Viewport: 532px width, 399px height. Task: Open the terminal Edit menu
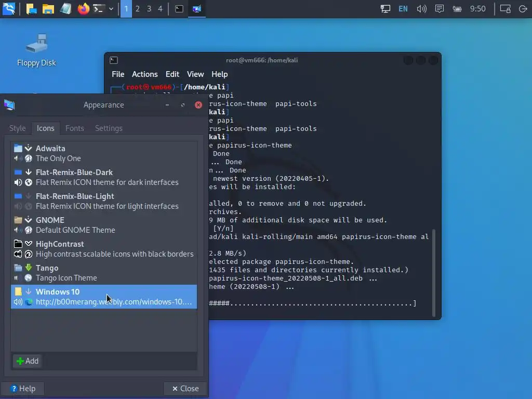click(x=172, y=74)
